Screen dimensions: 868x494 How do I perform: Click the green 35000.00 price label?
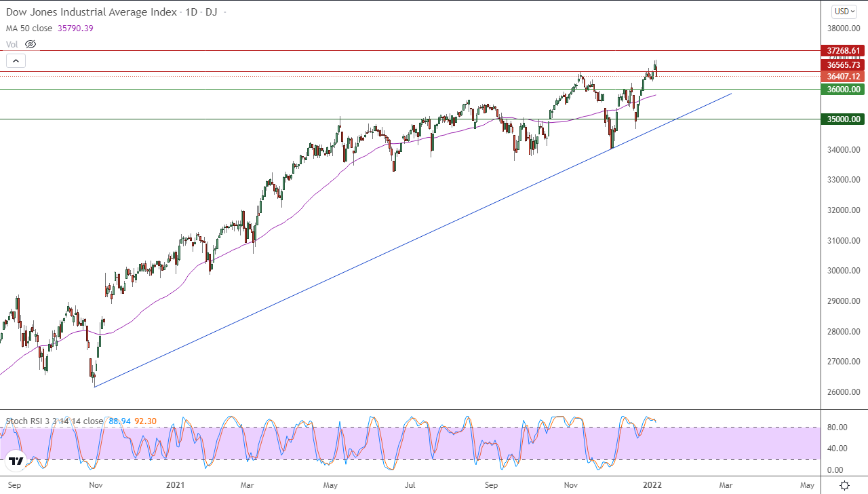(x=842, y=119)
